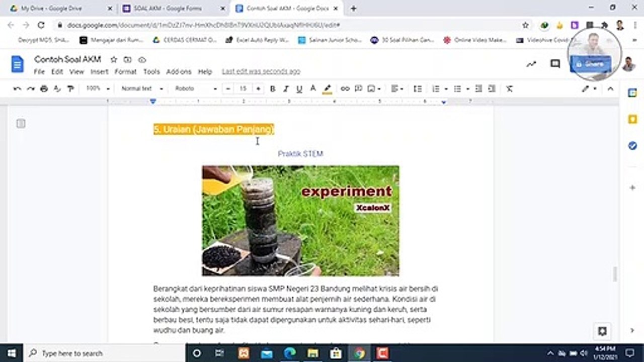Open the Insert menu
This screenshot has width=644, height=362.
pos(99,72)
